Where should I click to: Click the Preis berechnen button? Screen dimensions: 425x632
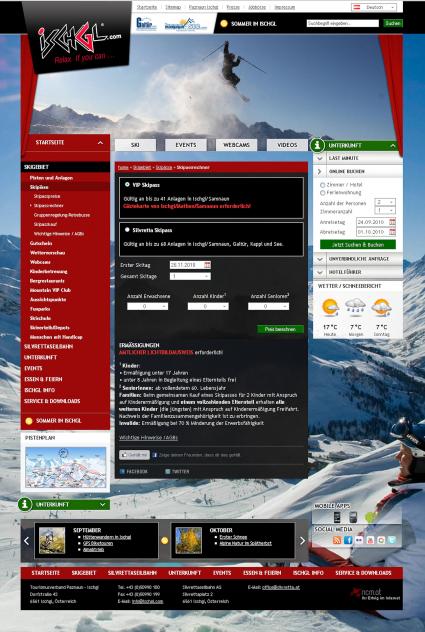[280, 329]
